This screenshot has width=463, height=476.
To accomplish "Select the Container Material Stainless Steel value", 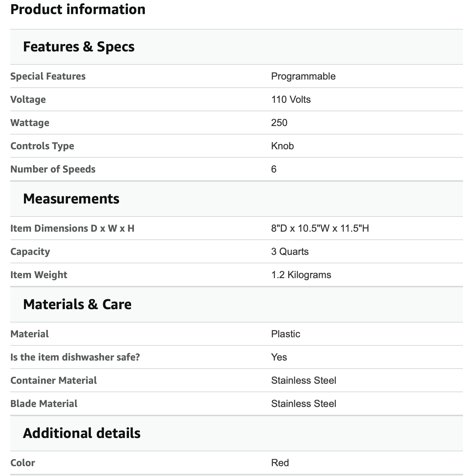I will click(304, 381).
